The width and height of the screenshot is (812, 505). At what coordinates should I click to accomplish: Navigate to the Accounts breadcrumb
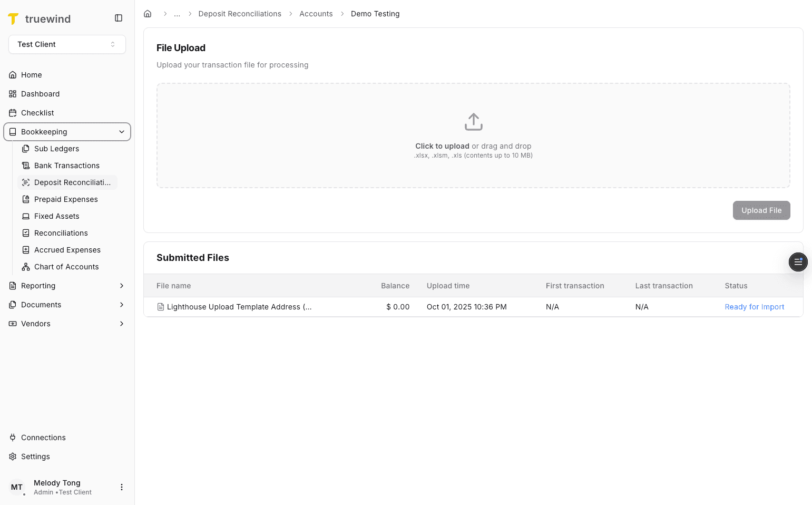pos(316,14)
